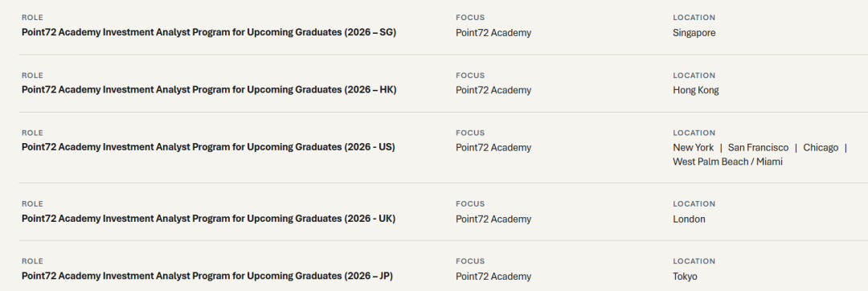Open the 2026 - US Investment Analyst Program listing
This screenshot has width=868, height=291.
pos(208,147)
